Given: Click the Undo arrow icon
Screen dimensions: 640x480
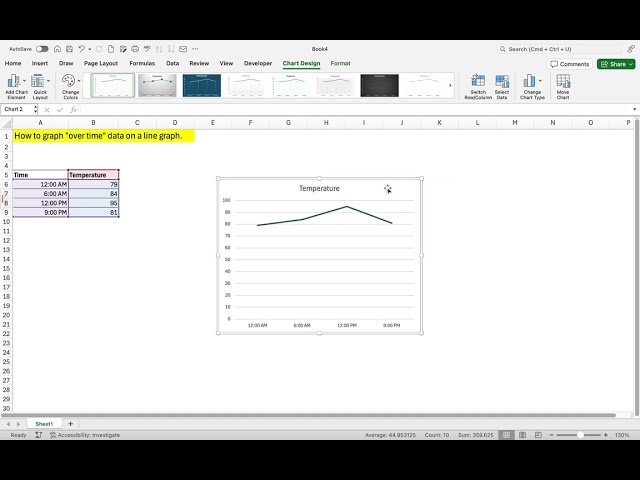Looking at the screenshot, I should (x=81, y=49).
